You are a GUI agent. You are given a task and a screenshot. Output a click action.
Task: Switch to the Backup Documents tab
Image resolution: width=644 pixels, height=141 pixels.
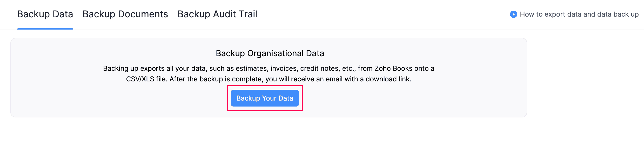coord(125,14)
